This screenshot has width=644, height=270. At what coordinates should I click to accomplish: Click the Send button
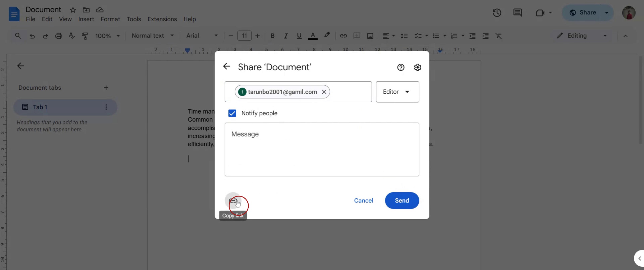tap(402, 200)
